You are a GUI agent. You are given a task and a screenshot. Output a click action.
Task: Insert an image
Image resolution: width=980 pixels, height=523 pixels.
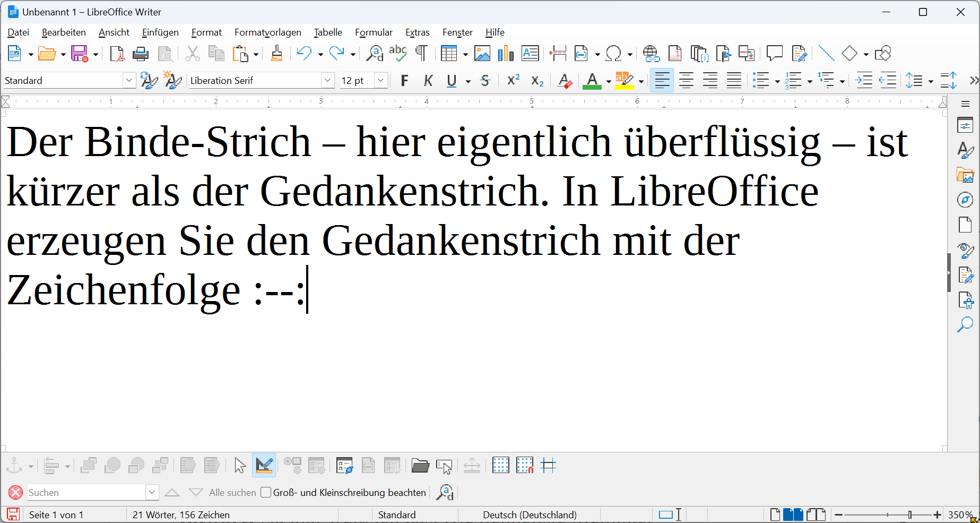[482, 54]
